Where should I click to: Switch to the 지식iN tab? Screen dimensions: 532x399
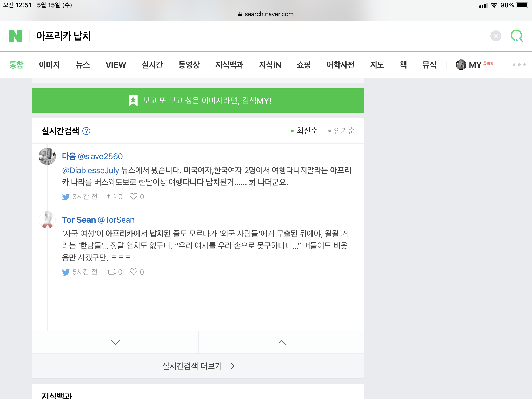click(x=270, y=65)
